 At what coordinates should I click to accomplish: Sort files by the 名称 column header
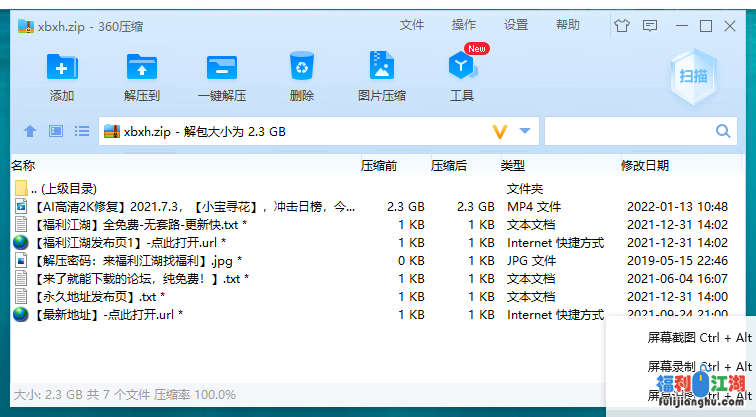pos(23,165)
